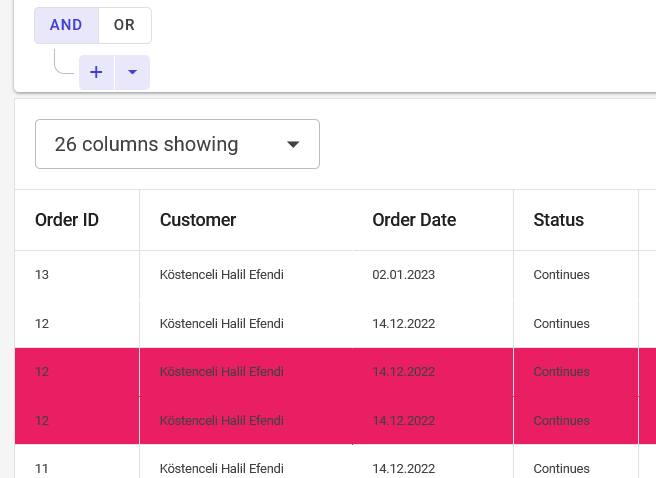Screen dimensions: 656x478
Task: Click Customer cell in order 11 row
Action: (246, 462)
